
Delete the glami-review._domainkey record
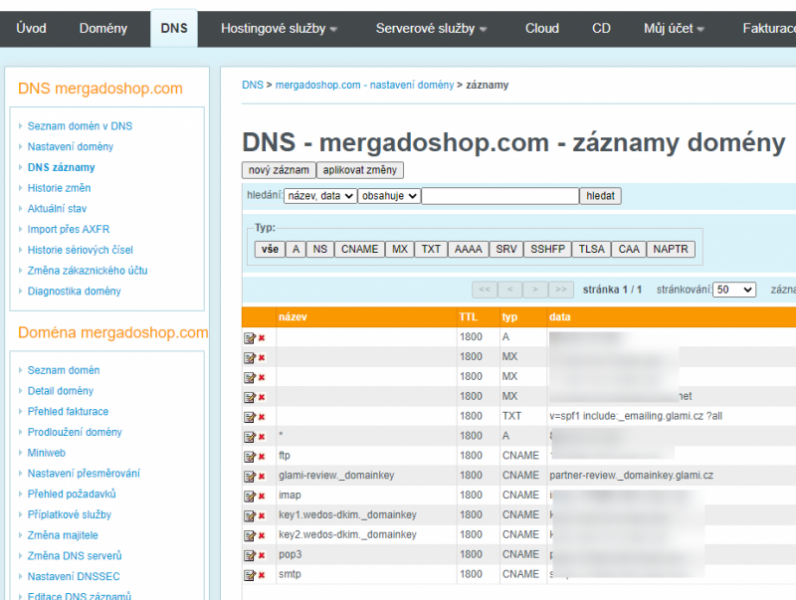pos(261,476)
